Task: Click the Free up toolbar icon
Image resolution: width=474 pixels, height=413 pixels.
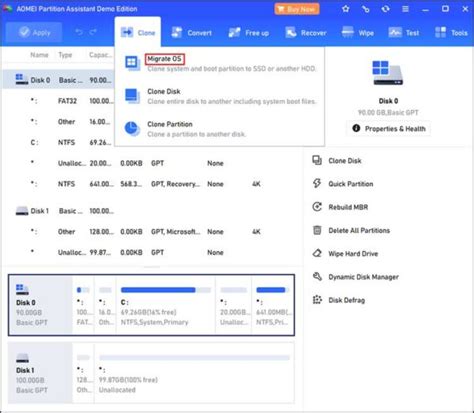Action: coord(234,33)
